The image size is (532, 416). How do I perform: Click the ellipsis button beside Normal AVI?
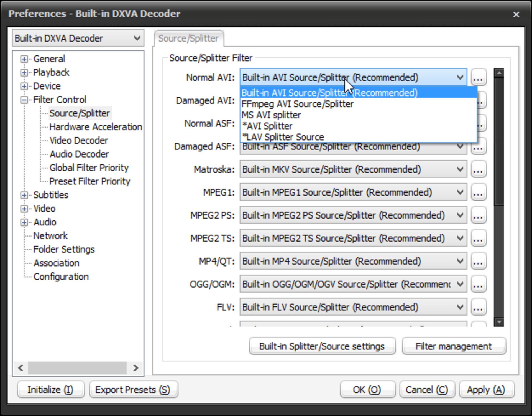tap(479, 77)
